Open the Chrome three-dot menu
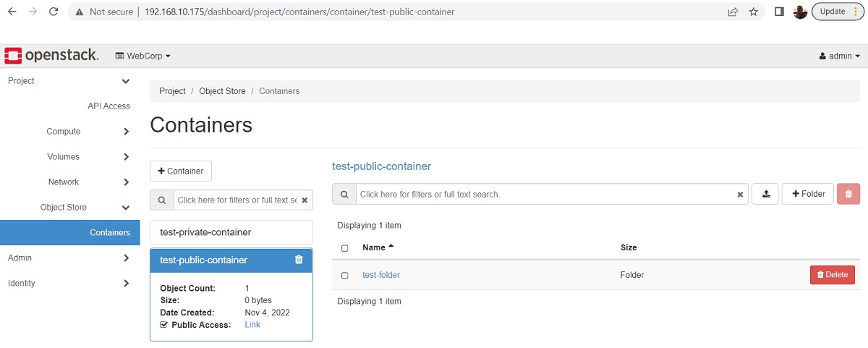This screenshot has width=868, height=348. (856, 12)
